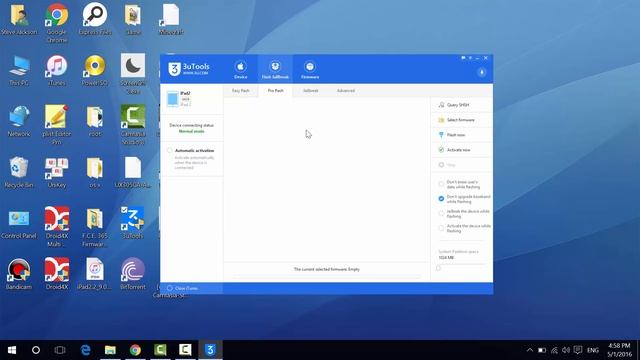This screenshot has width=640, height=360.
Task: Toggle Jailbreak the device while flashing
Action: [x=441, y=213]
